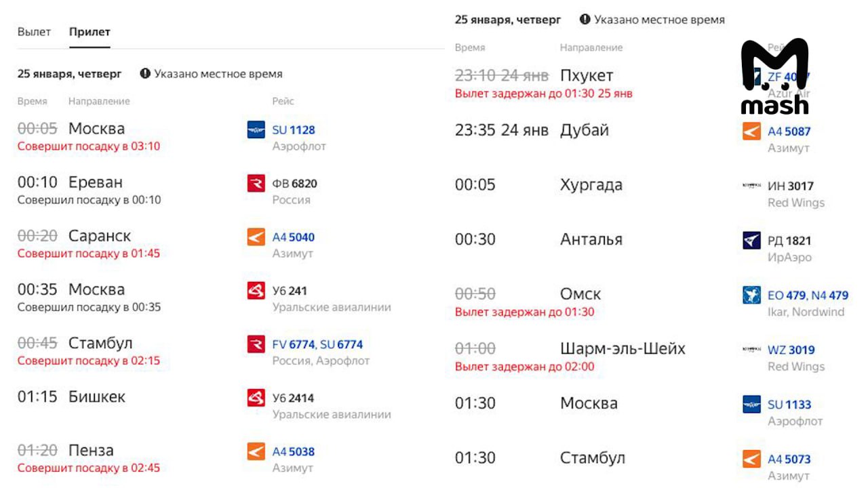The width and height of the screenshot is (868, 488).
Task: Click the Red Wings logo beside WZ 3019
Action: pyautogui.click(x=751, y=350)
